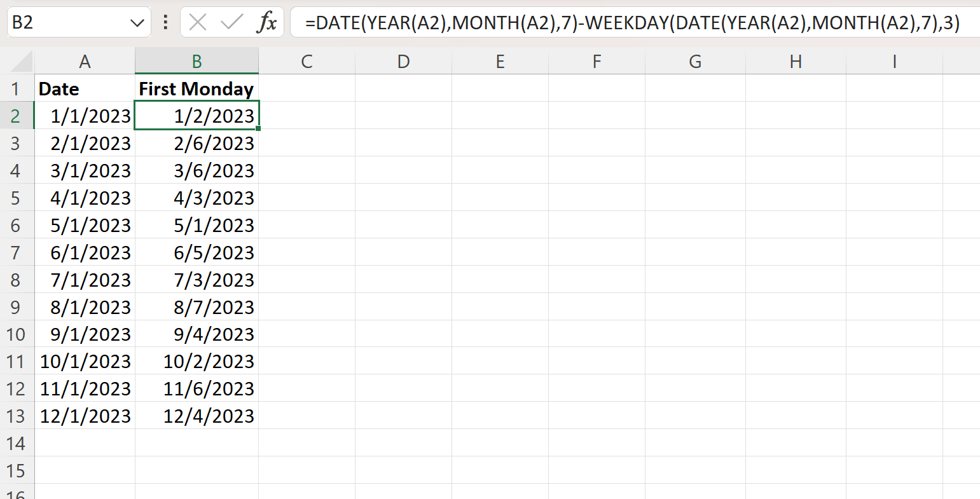
Task: Click the "First Monday" header cell
Action: coord(197,88)
